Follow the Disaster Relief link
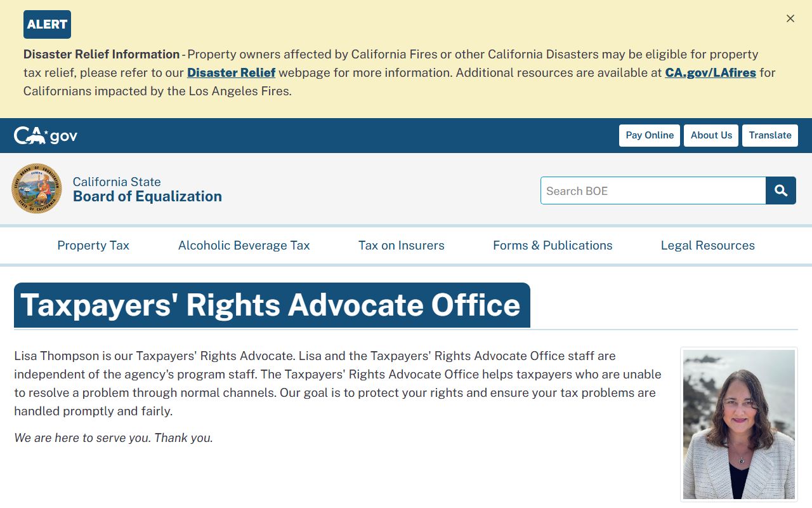Image resolution: width=812 pixels, height=508 pixels. click(x=232, y=72)
